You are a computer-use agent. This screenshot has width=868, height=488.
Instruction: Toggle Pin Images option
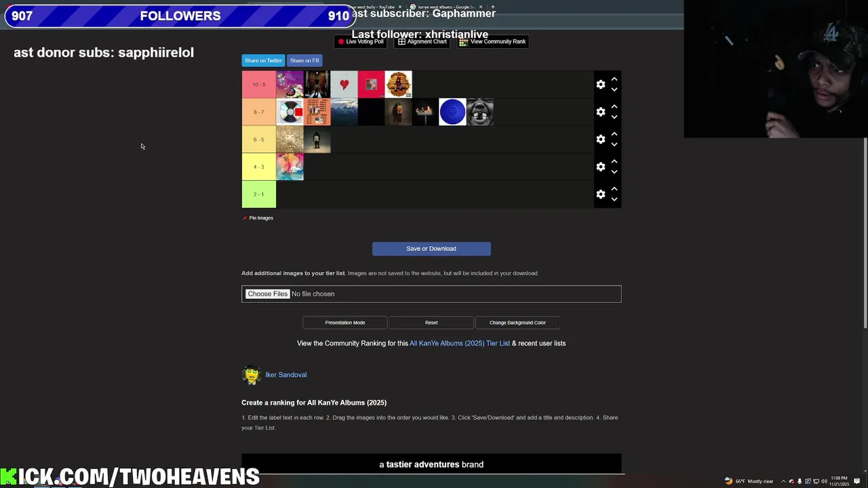coord(258,218)
